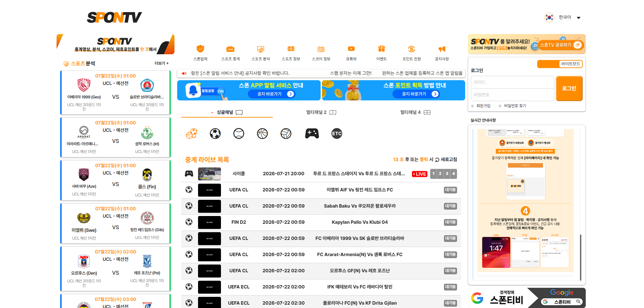Open the 공지사항 megaphone icon
This screenshot has width=644, height=308.
442,49
